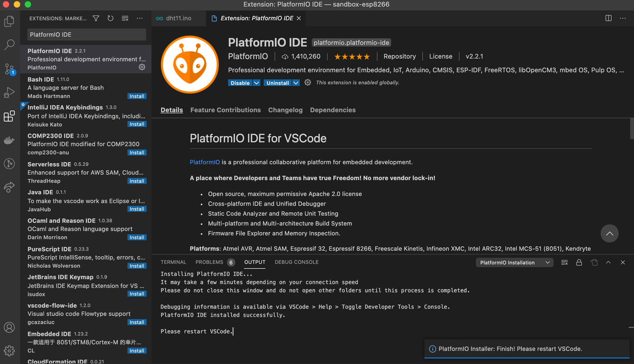Open the Manage gear in activity bar
Image resolution: width=634 pixels, height=364 pixels.
[10, 351]
